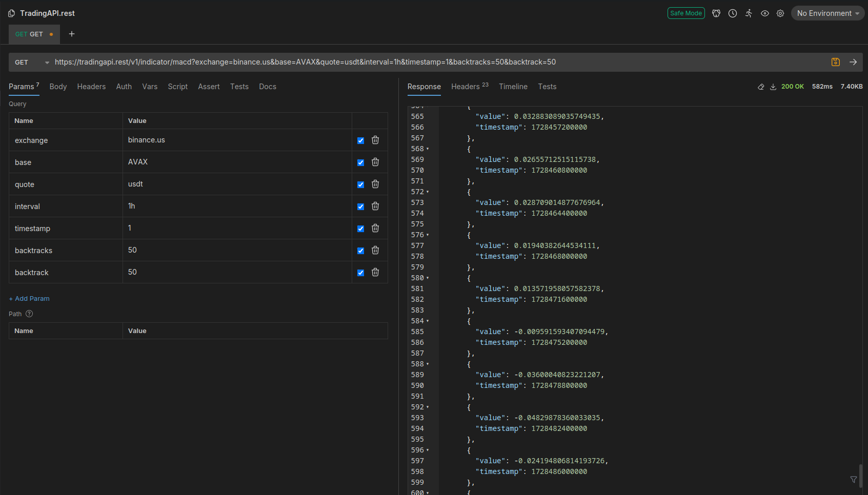Switch to the Headers request tab
Viewport: 868px width, 495px height.
91,87
